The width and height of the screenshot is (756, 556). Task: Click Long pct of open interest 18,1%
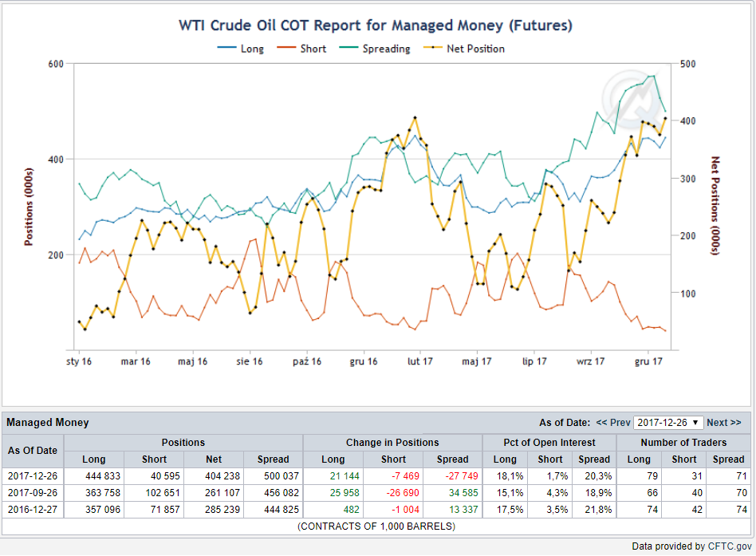coord(510,476)
